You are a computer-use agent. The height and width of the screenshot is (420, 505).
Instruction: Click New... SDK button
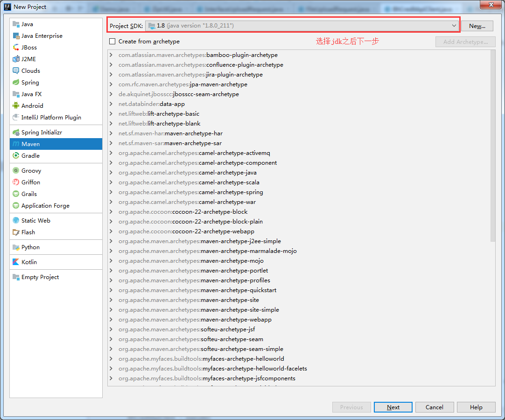[x=477, y=26]
